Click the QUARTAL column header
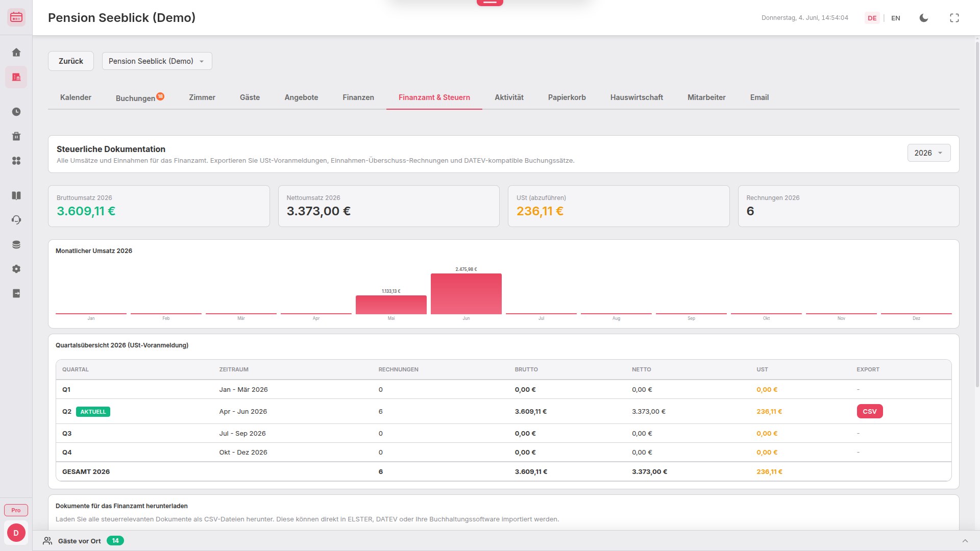Image resolution: width=980 pixels, height=551 pixels. click(x=76, y=369)
